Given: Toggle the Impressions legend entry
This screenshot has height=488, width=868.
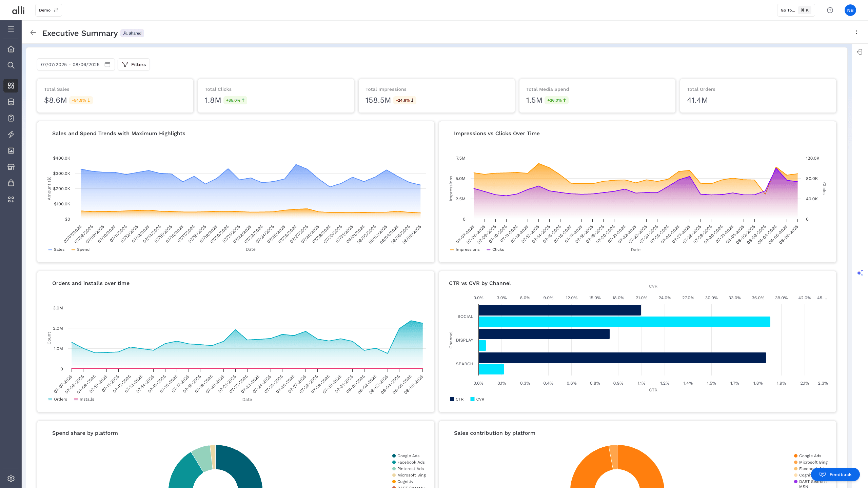Looking at the screenshot, I should coord(465,249).
